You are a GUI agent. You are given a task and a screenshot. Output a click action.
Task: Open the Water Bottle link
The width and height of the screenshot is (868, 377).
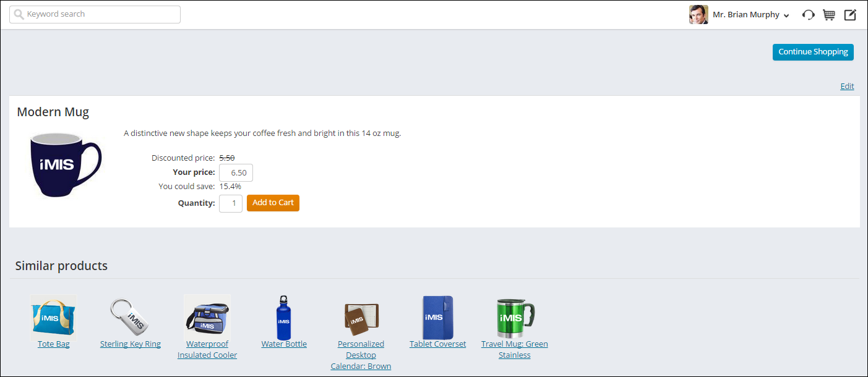coord(284,344)
